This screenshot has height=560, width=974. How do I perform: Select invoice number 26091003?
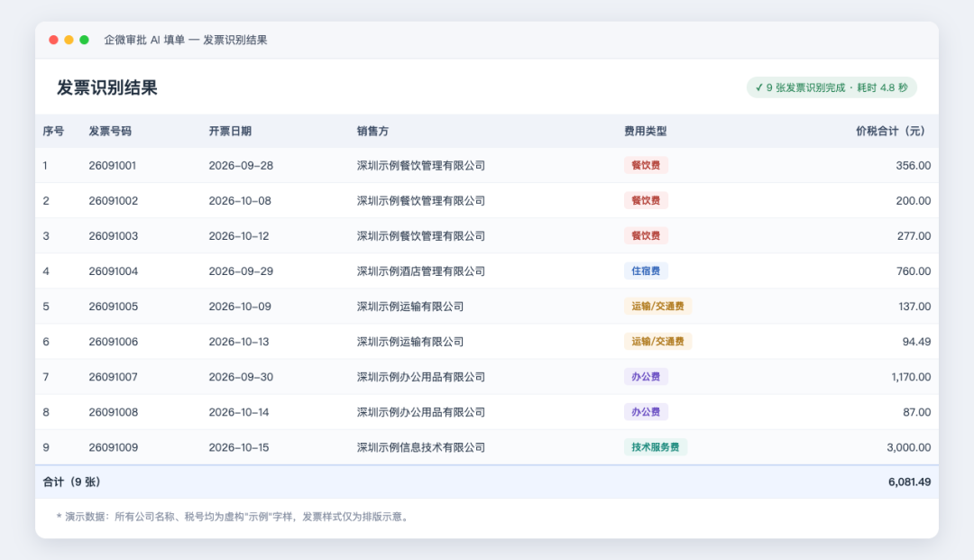113,236
